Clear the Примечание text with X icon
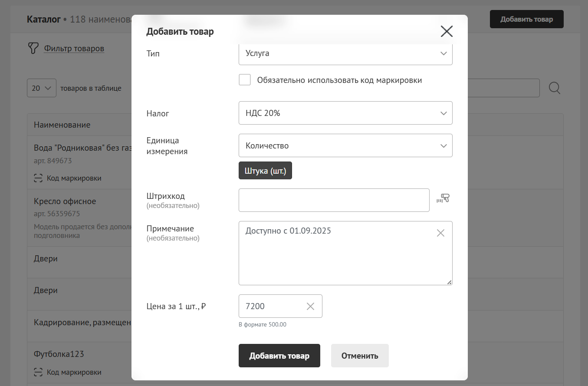 tap(440, 233)
